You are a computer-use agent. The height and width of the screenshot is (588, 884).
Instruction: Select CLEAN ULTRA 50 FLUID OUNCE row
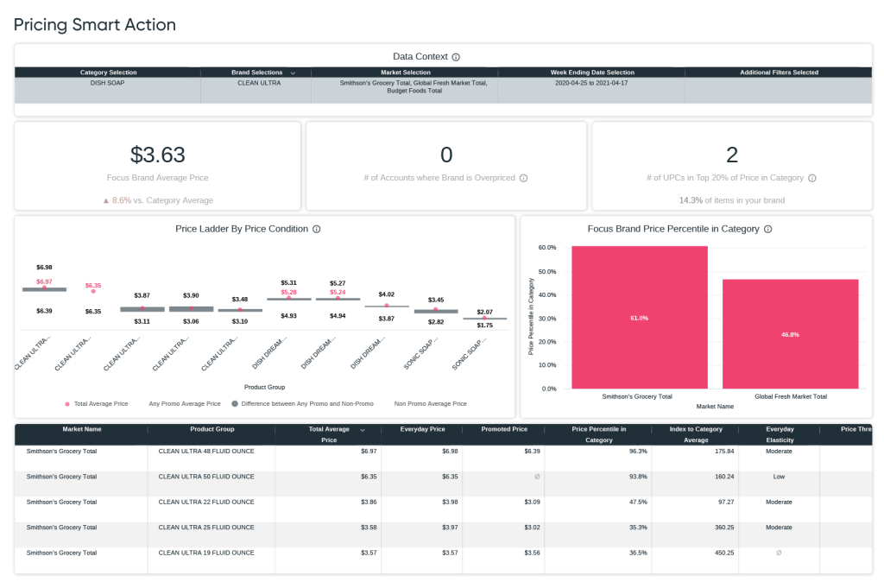[443, 484]
